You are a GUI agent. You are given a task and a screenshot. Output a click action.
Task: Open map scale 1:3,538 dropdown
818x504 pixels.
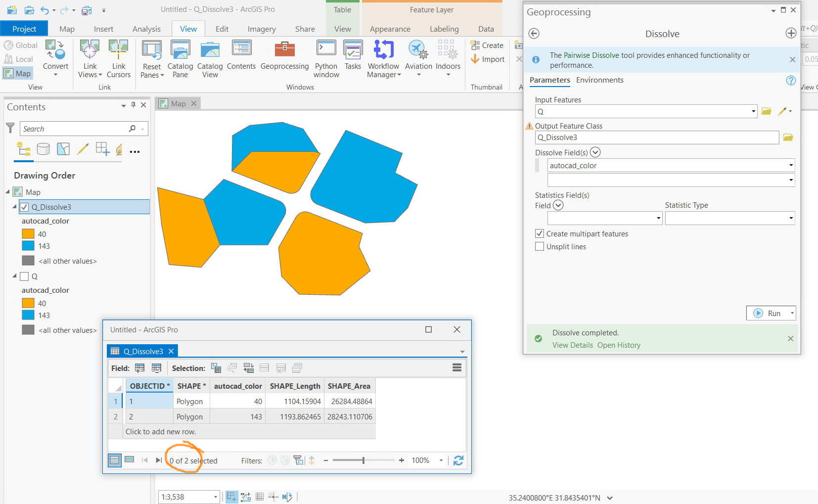(x=215, y=497)
